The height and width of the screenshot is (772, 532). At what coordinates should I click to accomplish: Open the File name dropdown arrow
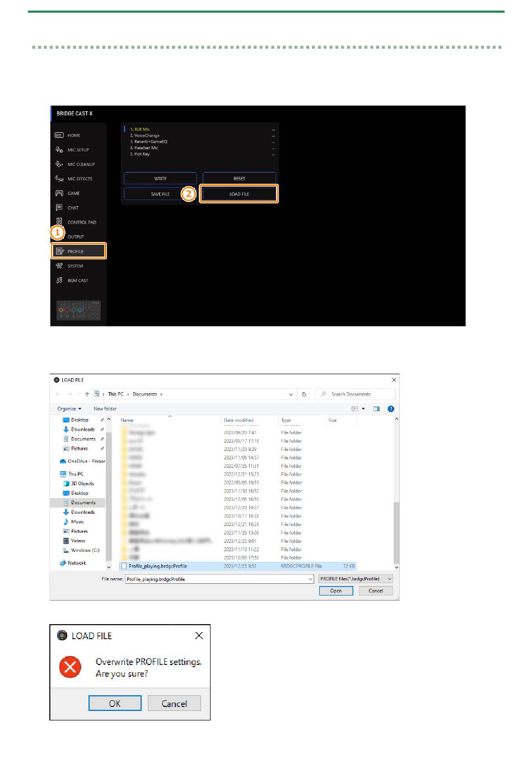click(x=311, y=579)
